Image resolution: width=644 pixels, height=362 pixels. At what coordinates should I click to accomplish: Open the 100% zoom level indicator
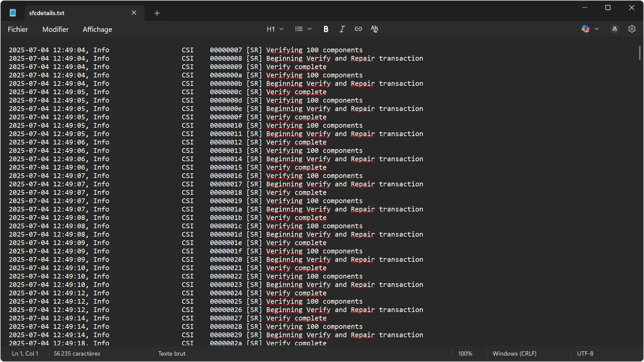[465, 354]
